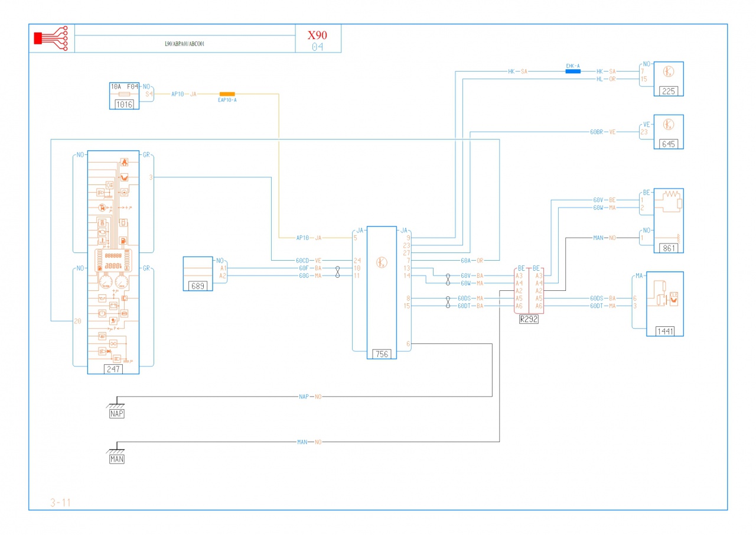Click twisted pair symbol on 60F/60G wires

point(337,272)
